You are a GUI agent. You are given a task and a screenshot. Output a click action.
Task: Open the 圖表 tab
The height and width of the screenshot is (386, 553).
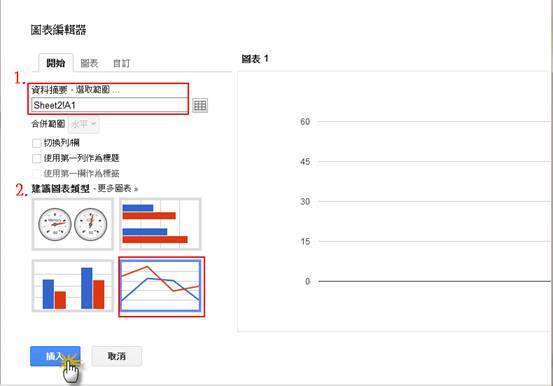89,63
